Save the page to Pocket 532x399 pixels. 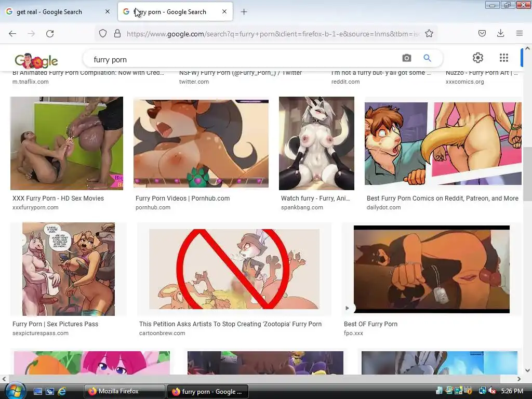pos(482,33)
